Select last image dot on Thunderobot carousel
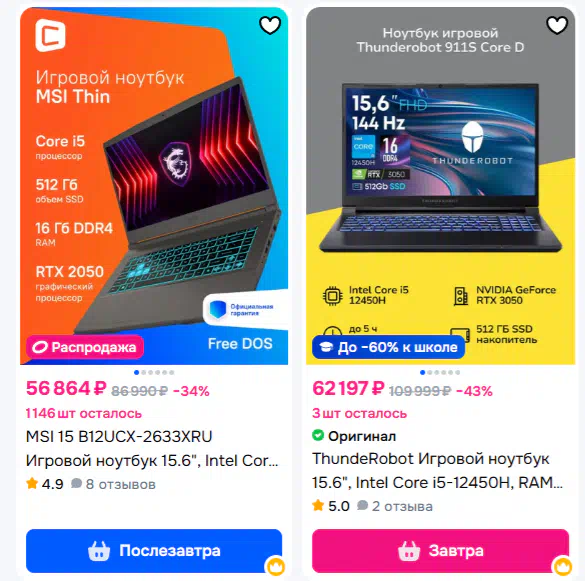585x581 pixels. (458, 372)
